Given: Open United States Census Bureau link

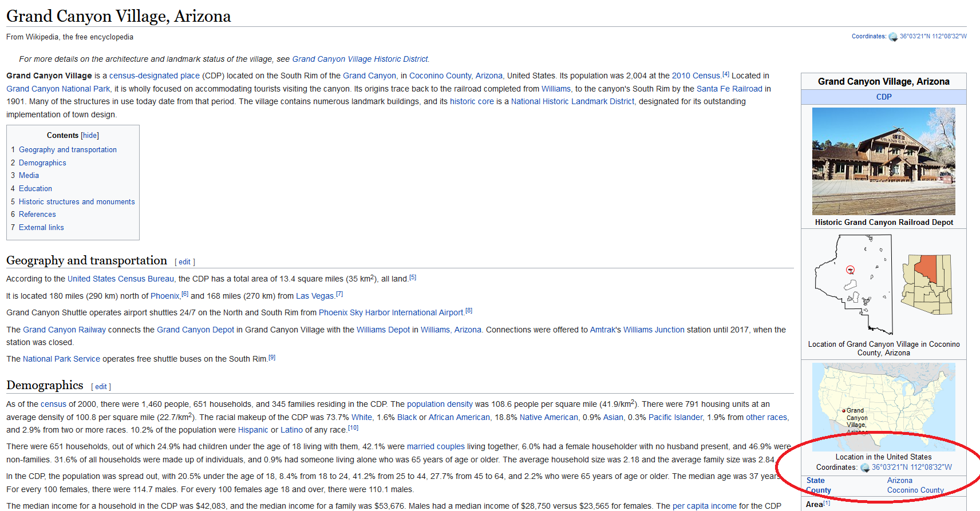Looking at the screenshot, I should 121,279.
